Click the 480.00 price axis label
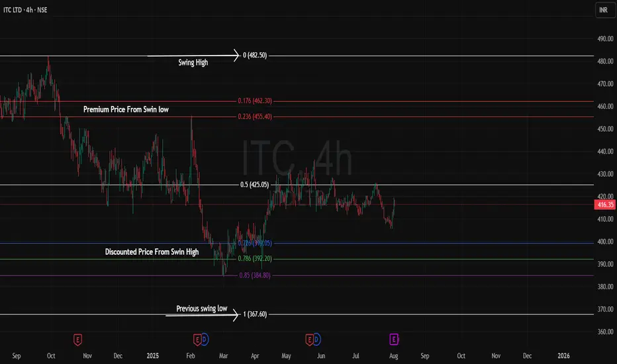 (605, 61)
